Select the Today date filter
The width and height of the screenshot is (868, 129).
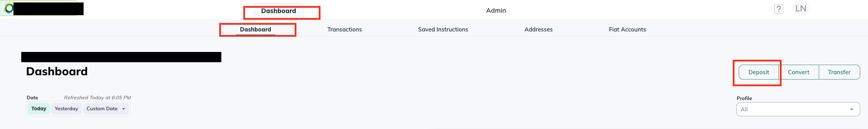click(x=39, y=109)
